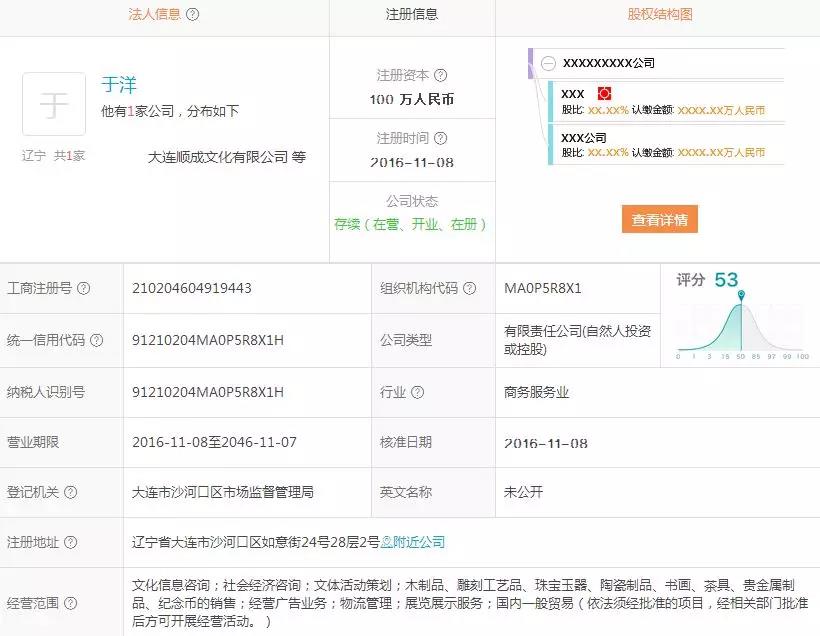Click help icon beside 经营范围
Image resolution: width=820 pixels, height=636 pixels.
71,604
